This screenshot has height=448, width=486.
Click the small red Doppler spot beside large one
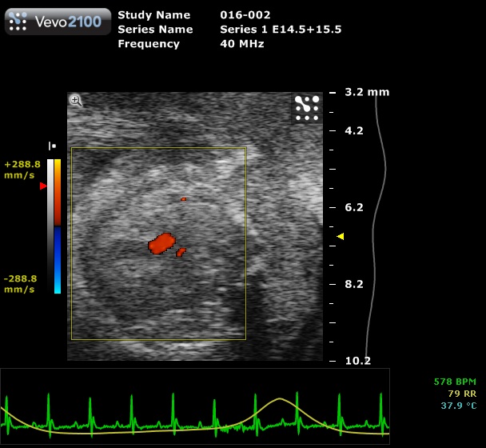pyautogui.click(x=181, y=252)
